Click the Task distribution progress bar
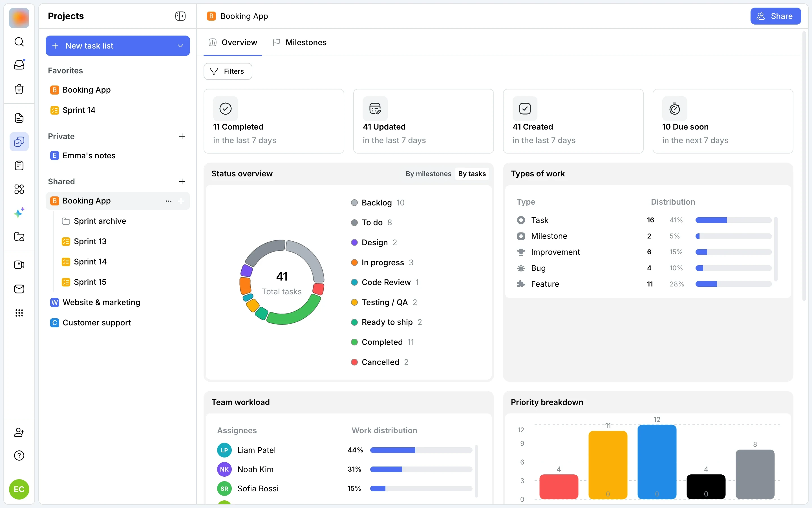 tap(734, 220)
